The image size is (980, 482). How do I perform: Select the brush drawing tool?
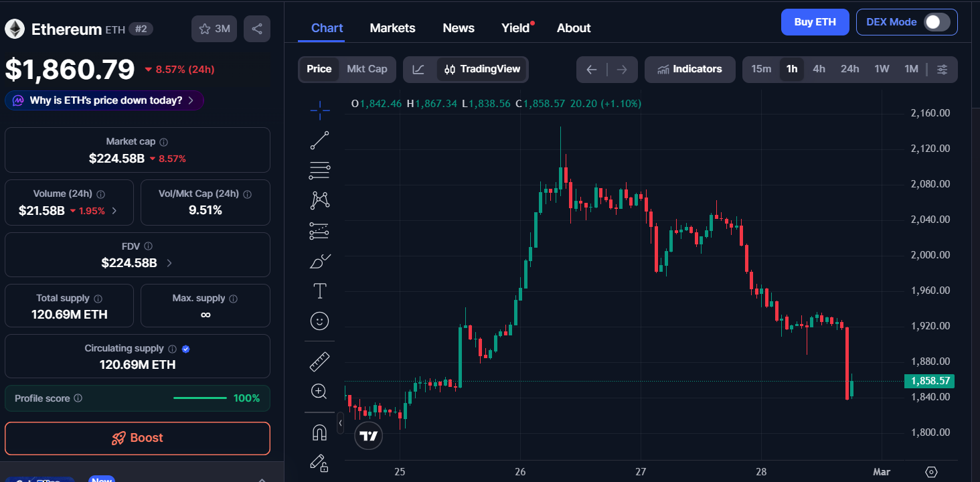[x=320, y=261]
